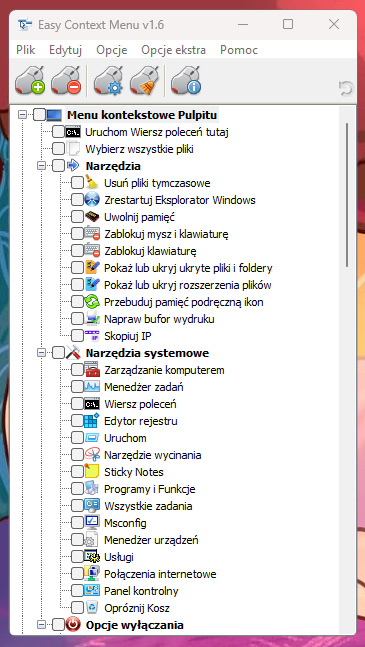Click the app icon in the title bar
Image resolution: width=365 pixels, height=647 pixels.
click(25, 25)
